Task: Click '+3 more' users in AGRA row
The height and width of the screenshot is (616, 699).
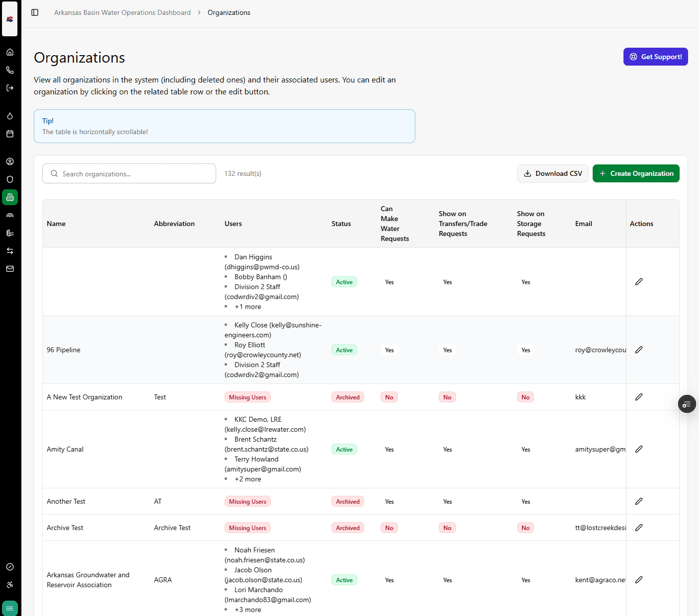Action: click(x=248, y=610)
